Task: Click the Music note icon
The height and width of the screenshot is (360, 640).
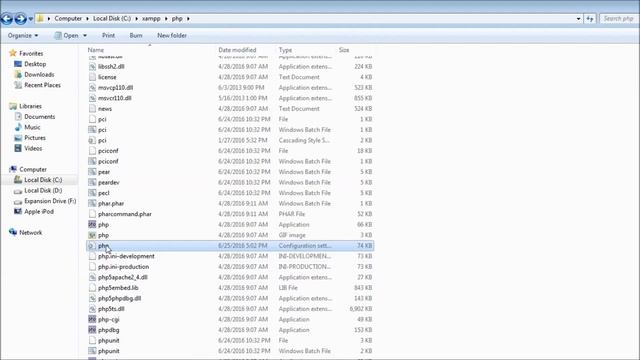Action: point(18,127)
